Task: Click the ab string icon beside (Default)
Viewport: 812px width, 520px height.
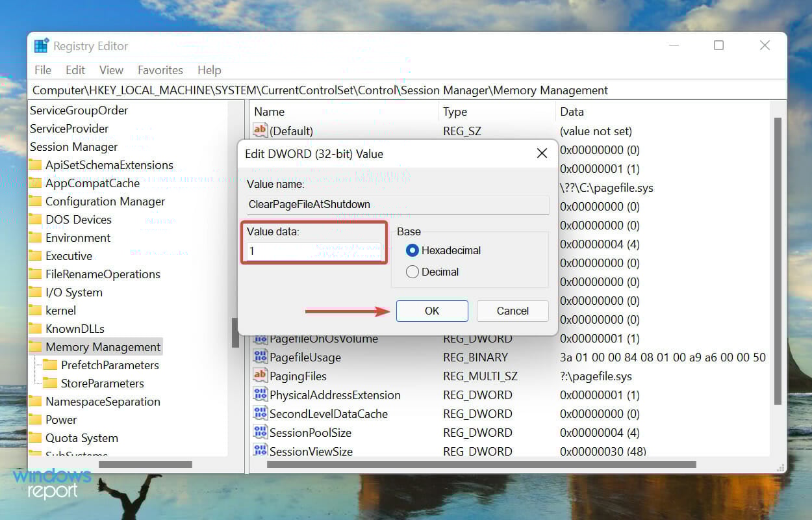Action: click(260, 131)
